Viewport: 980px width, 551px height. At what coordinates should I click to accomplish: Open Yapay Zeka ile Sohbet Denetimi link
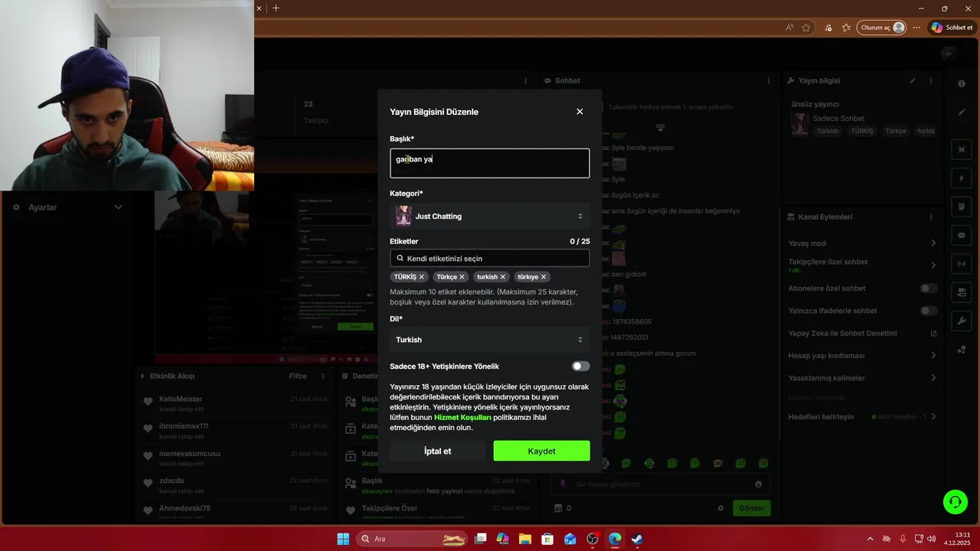point(933,334)
